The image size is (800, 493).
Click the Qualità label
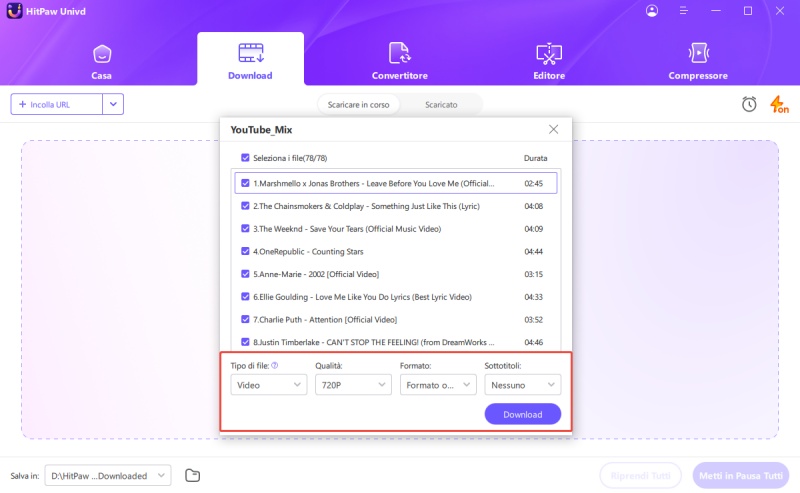tap(329, 366)
